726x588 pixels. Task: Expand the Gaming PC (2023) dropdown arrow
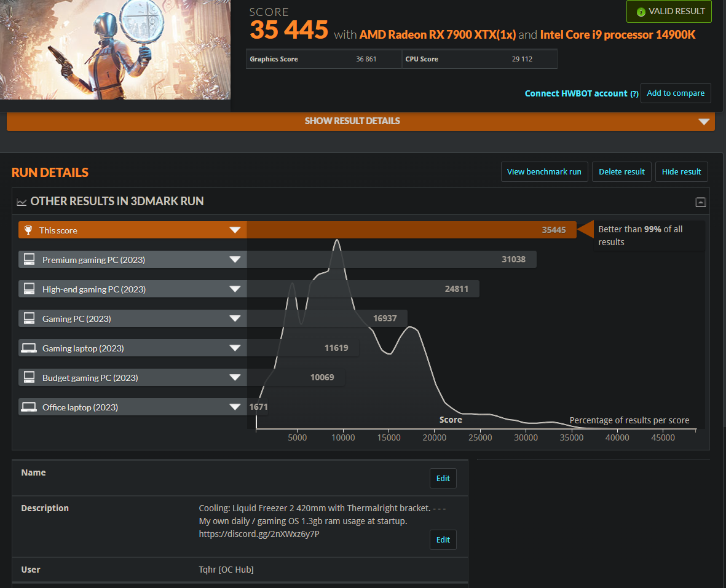pos(235,319)
